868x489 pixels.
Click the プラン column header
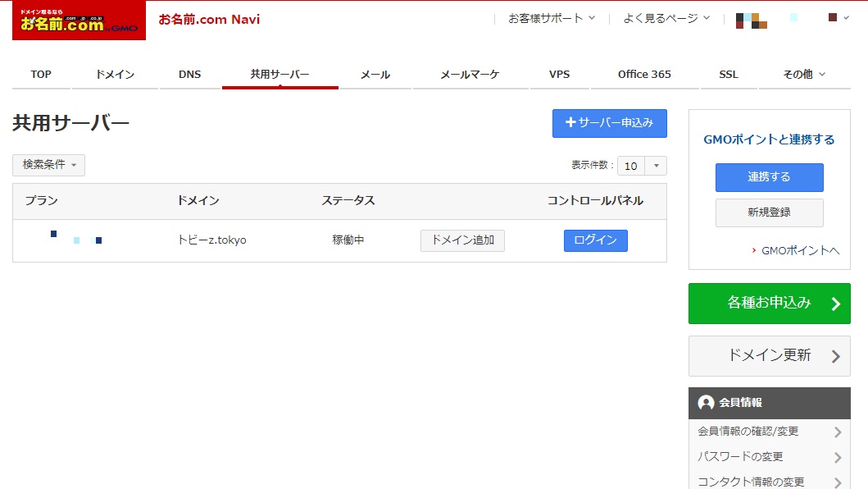tap(42, 201)
